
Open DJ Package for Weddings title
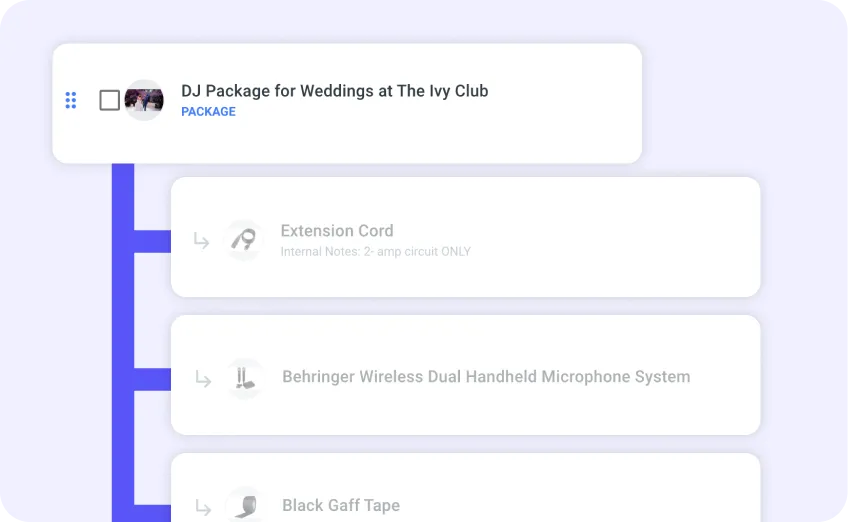[x=334, y=91]
